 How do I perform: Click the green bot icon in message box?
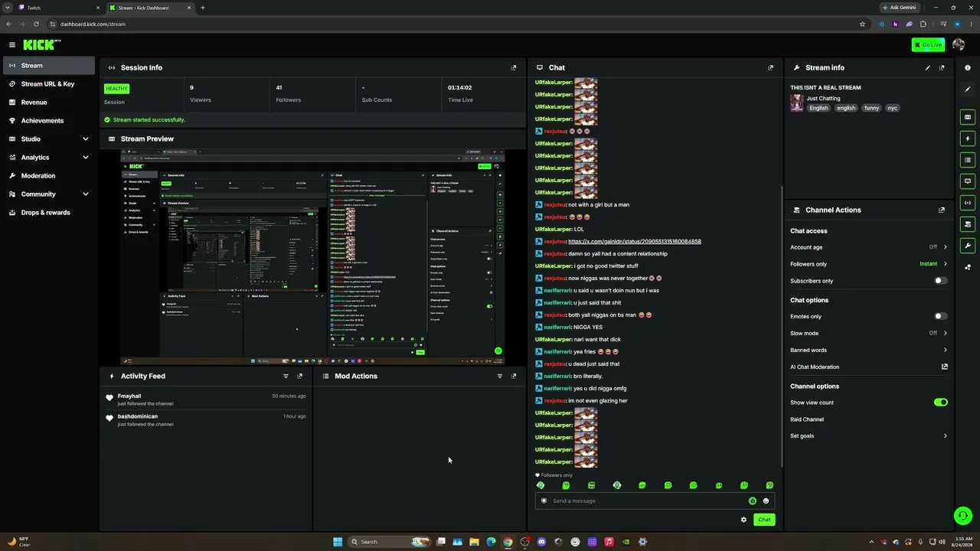753,501
